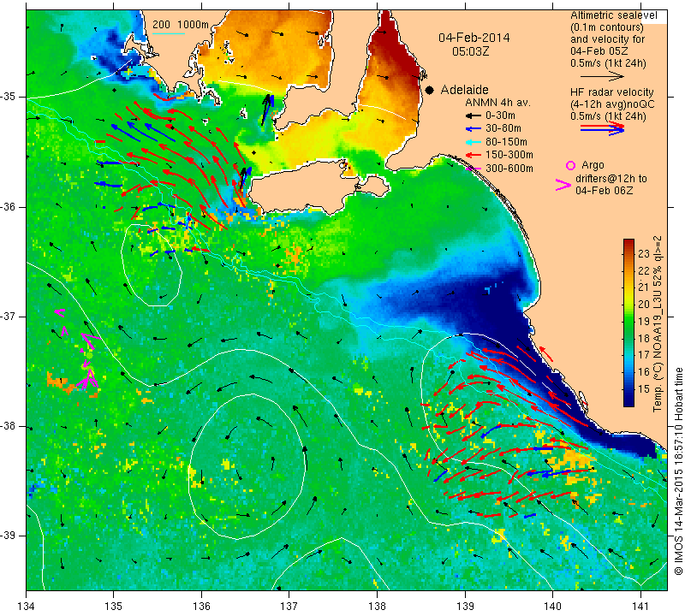Click the black altimetric velocity scale arrow

(602, 76)
